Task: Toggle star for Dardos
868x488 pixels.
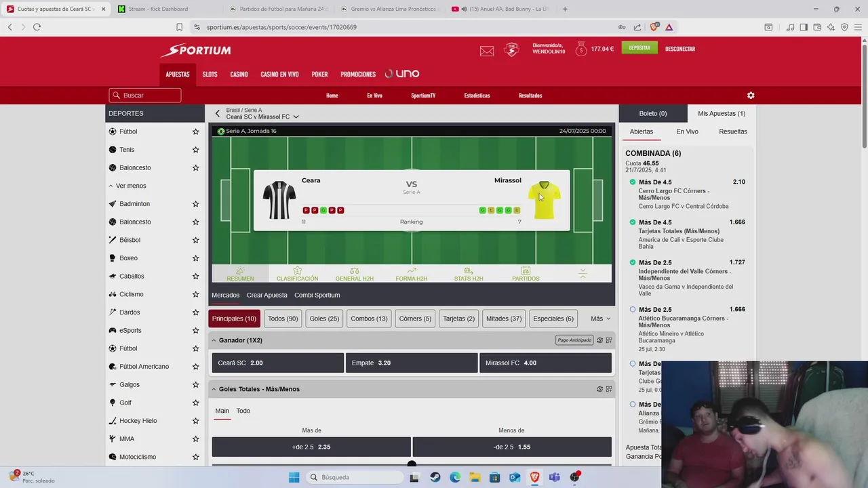Action: 195,312
